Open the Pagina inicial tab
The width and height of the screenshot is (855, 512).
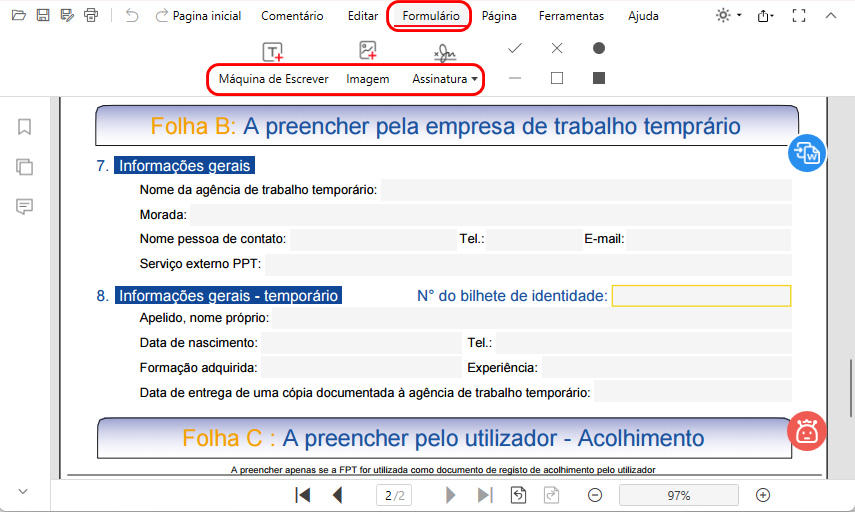207,16
